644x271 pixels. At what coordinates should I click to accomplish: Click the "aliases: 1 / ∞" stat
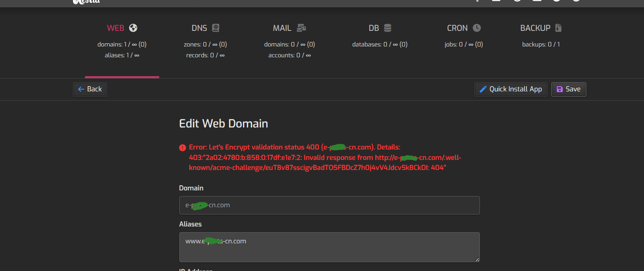coord(122,55)
